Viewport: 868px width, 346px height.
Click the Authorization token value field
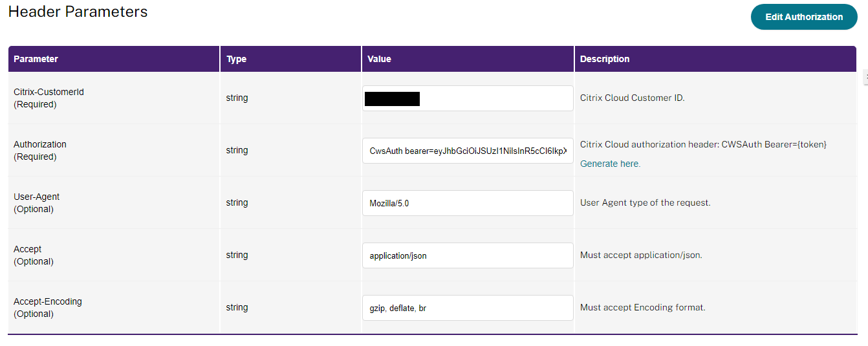(x=468, y=151)
